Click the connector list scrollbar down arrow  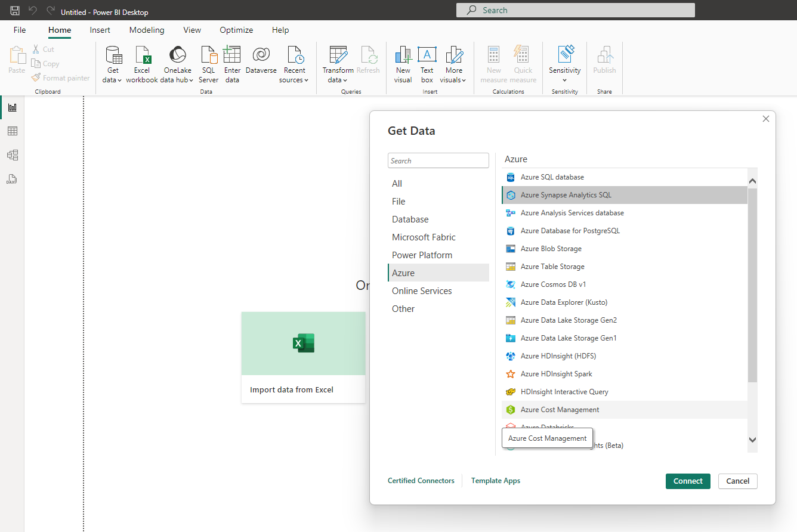coord(752,440)
